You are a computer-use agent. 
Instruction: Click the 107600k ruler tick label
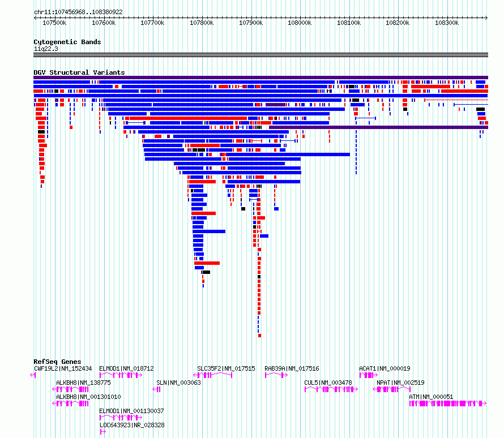[104, 23]
